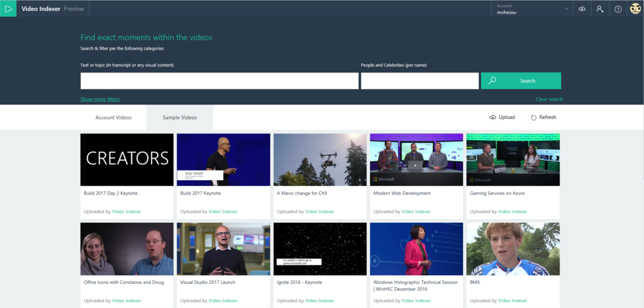
Task: Open the A Mavic change for Ch9 thumbnail
Action: pyautogui.click(x=320, y=159)
